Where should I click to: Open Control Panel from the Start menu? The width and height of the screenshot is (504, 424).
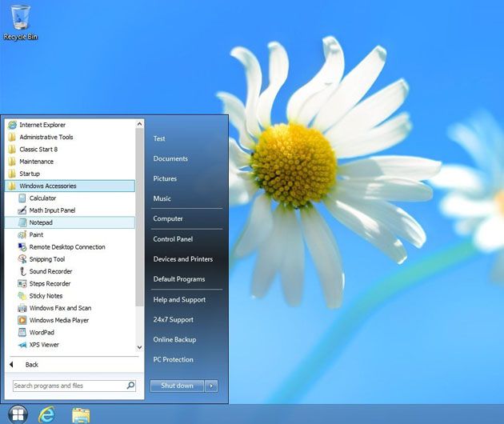click(x=173, y=239)
